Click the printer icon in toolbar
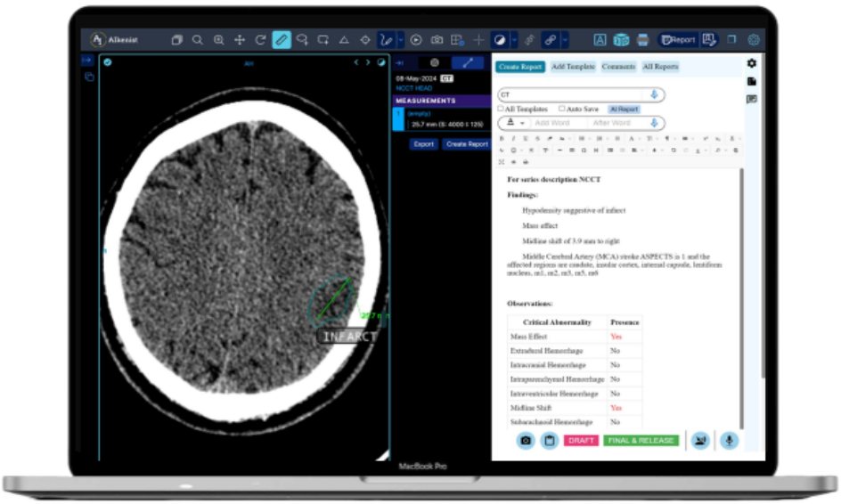 pyautogui.click(x=642, y=40)
